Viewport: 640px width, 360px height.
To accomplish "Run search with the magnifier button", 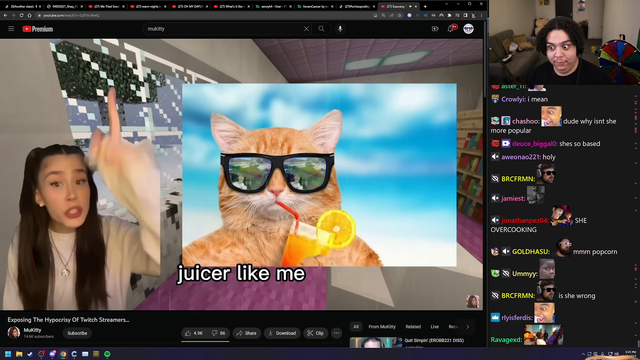I will coord(321,29).
